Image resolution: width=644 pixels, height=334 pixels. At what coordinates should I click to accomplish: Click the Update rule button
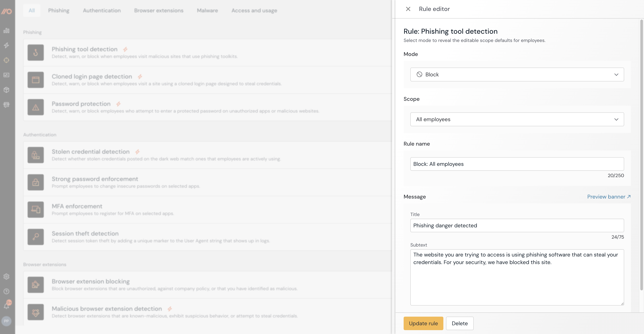[423, 323]
